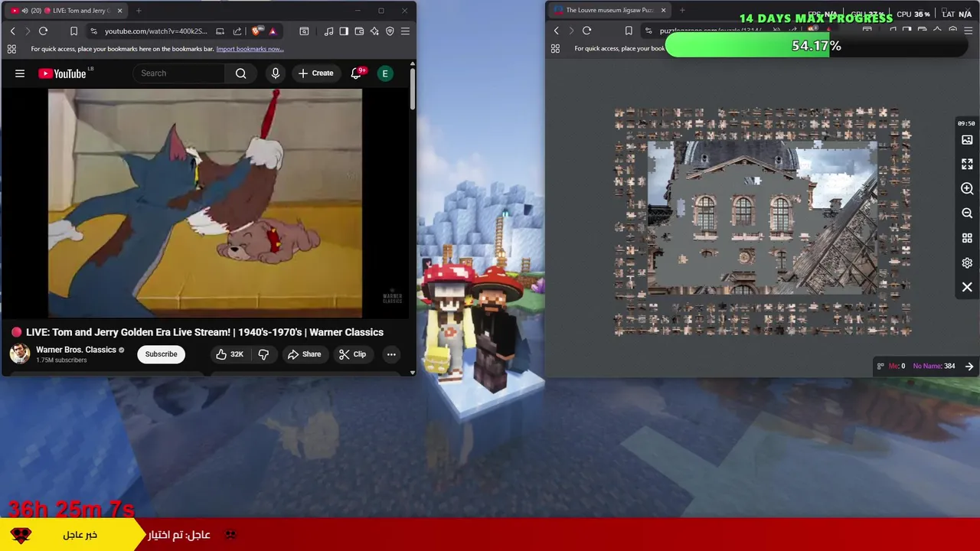The width and height of the screenshot is (980, 551).
Task: Open a new tab in puzzle window
Action: (682, 11)
